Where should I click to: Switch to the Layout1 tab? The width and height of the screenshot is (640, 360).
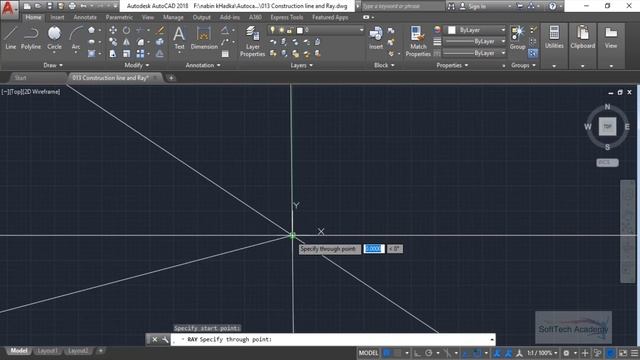(x=47, y=351)
